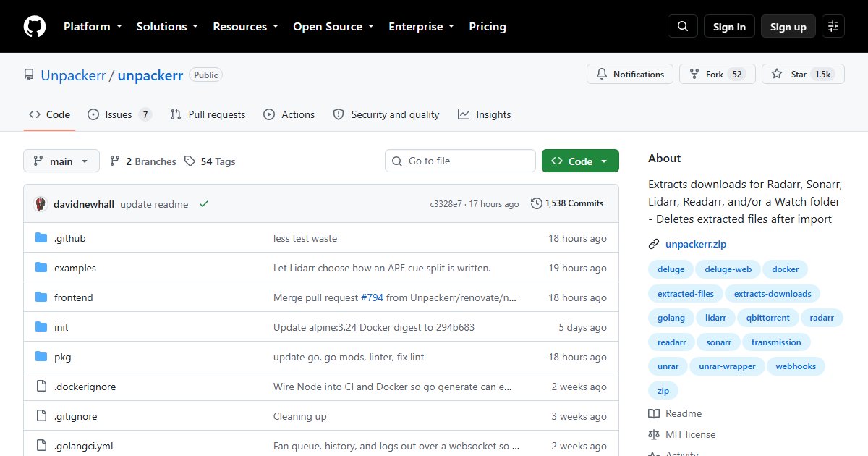This screenshot has height=456, width=868.
Task: Open commit hash c3328e7
Action: [446, 204]
